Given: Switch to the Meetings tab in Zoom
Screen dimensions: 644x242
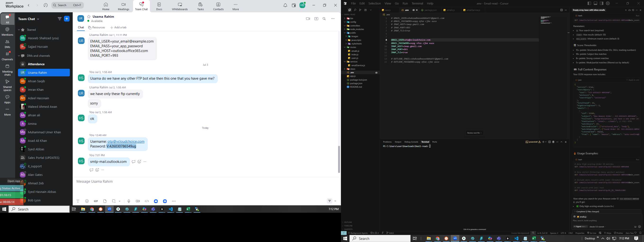Looking at the screenshot, I should 124,6.
